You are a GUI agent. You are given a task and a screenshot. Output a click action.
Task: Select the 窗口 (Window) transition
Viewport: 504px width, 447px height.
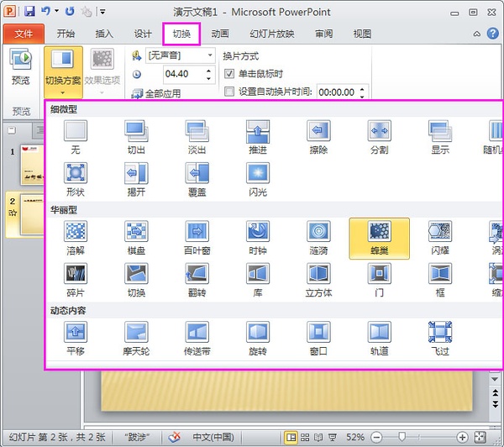(318, 339)
